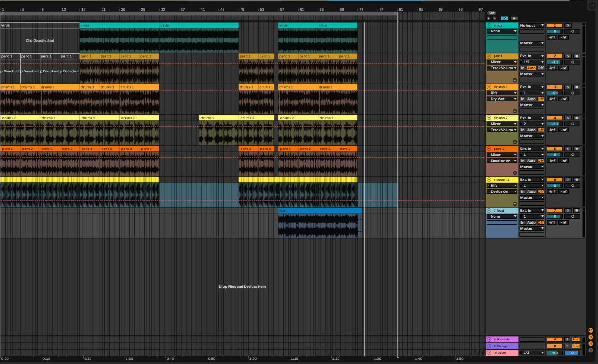Add automation lane on perc 2 track
598x364 pixels.
[515, 173]
